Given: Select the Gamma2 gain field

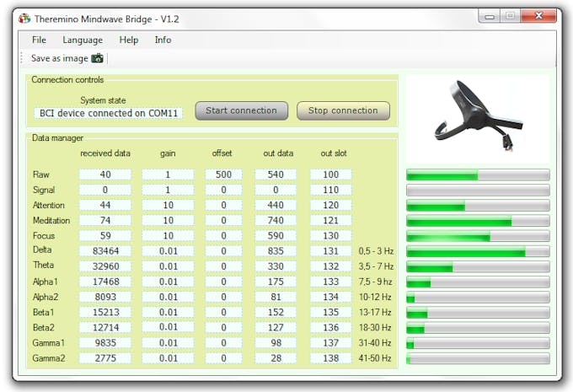Looking at the screenshot, I should [x=168, y=358].
